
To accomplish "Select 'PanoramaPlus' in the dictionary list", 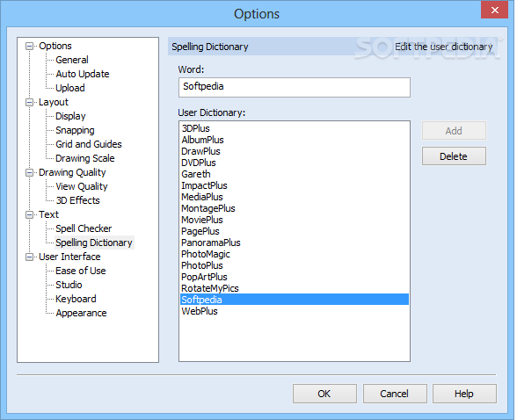I will click(294, 243).
